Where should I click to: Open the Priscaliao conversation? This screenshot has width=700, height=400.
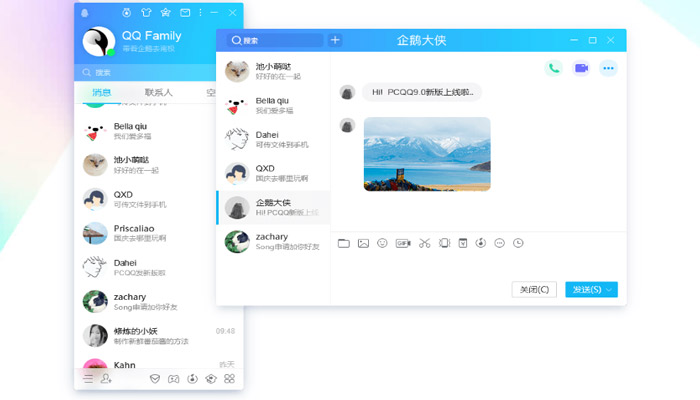click(x=145, y=233)
